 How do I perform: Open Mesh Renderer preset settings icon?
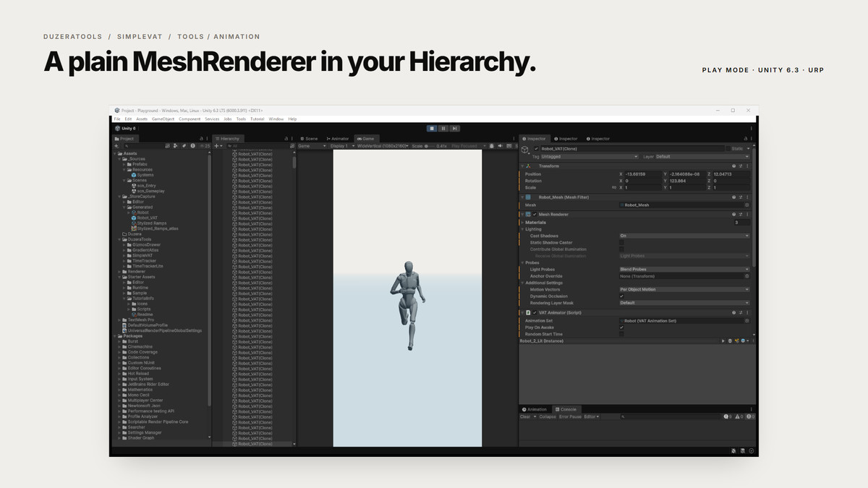click(x=741, y=215)
